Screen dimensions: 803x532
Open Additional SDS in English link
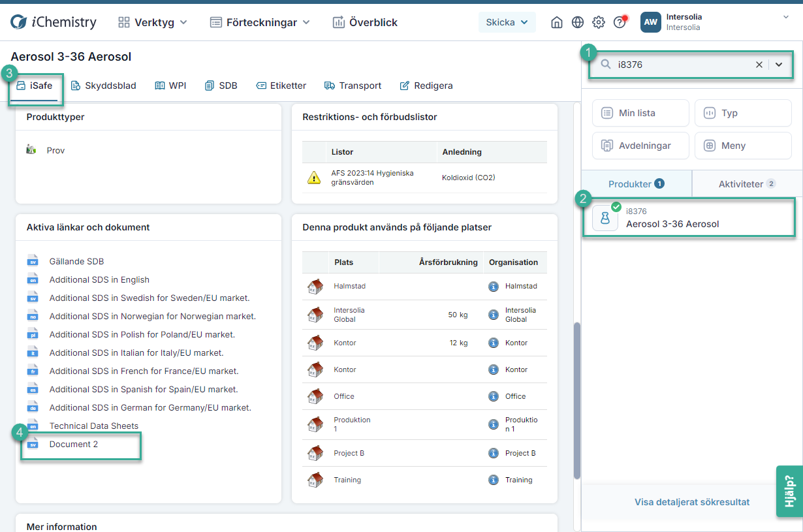coord(99,279)
